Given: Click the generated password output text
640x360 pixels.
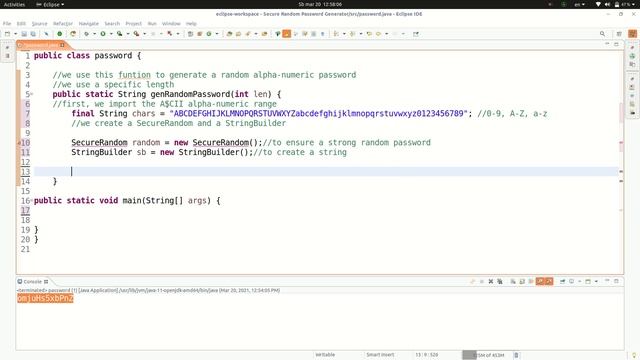Looking at the screenshot, I should (x=45, y=298).
